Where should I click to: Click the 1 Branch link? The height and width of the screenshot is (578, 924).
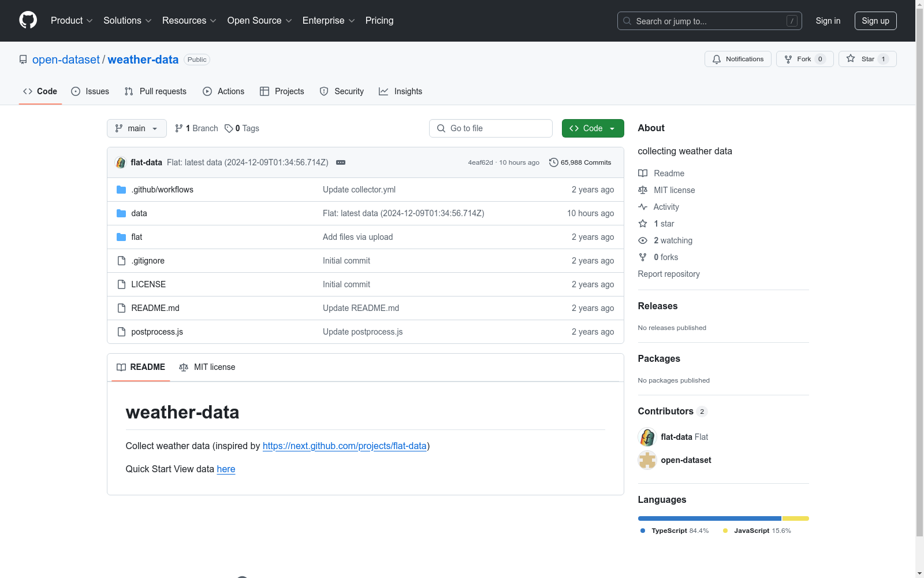coord(197,128)
